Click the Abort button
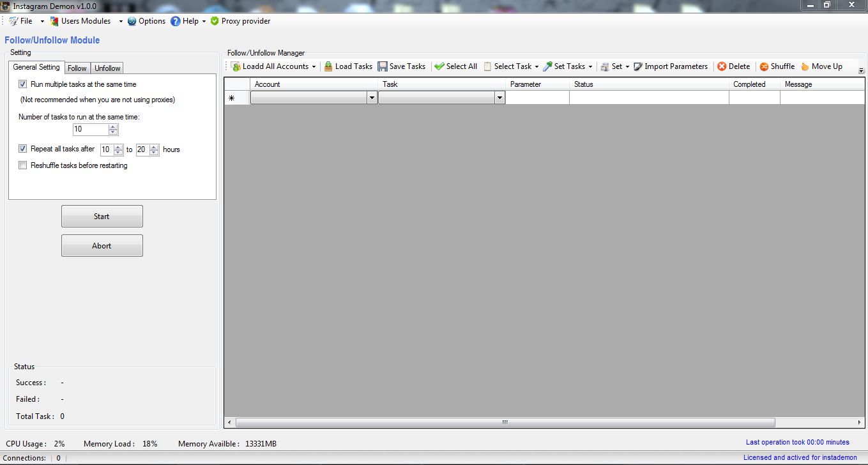868x465 pixels. [102, 246]
